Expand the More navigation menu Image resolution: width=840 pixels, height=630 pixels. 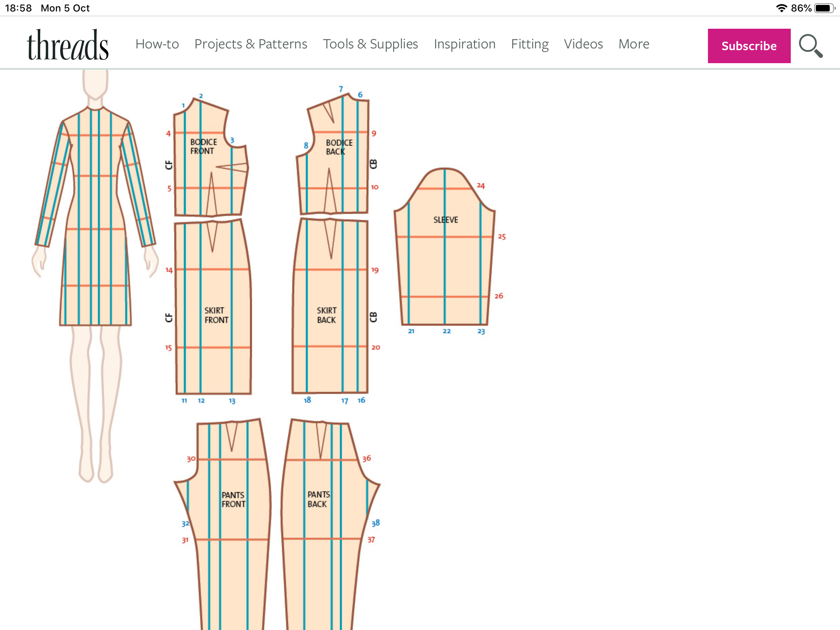pyautogui.click(x=633, y=44)
